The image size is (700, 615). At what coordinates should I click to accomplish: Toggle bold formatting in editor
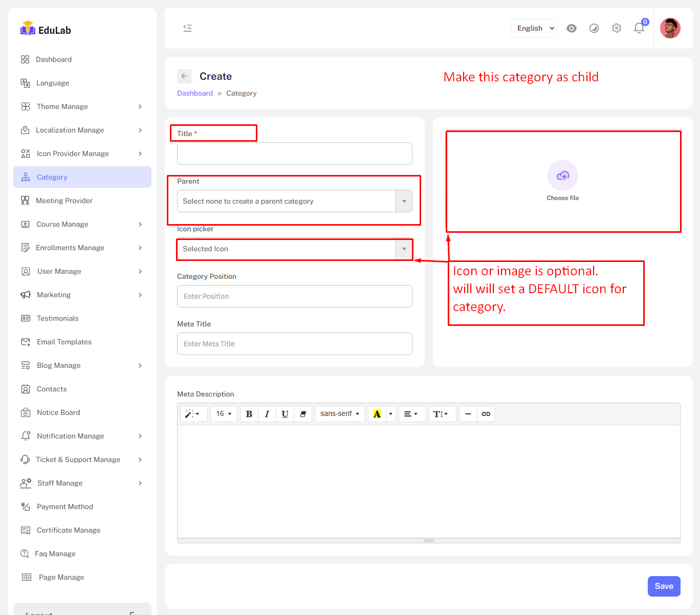[249, 414]
